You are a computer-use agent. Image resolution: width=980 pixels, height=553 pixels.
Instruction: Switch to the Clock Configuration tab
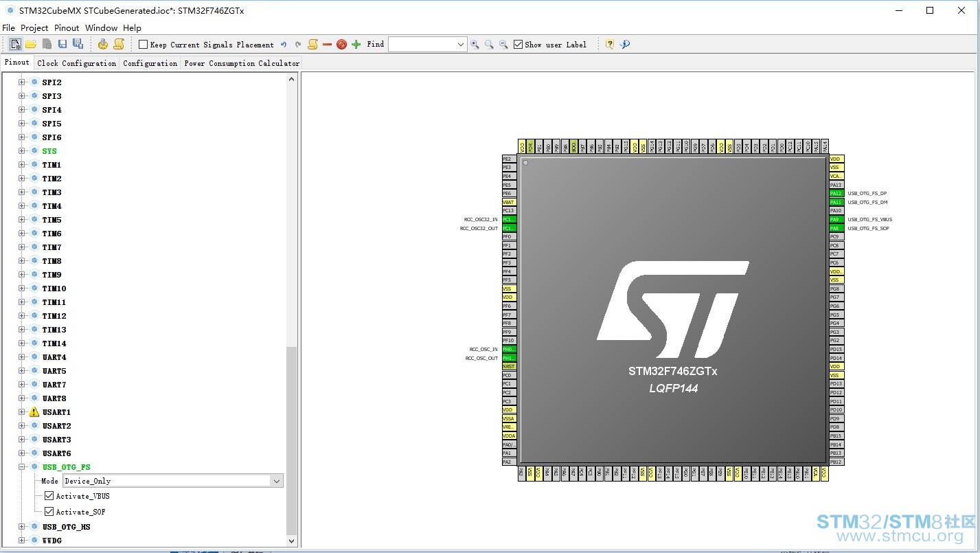point(77,63)
